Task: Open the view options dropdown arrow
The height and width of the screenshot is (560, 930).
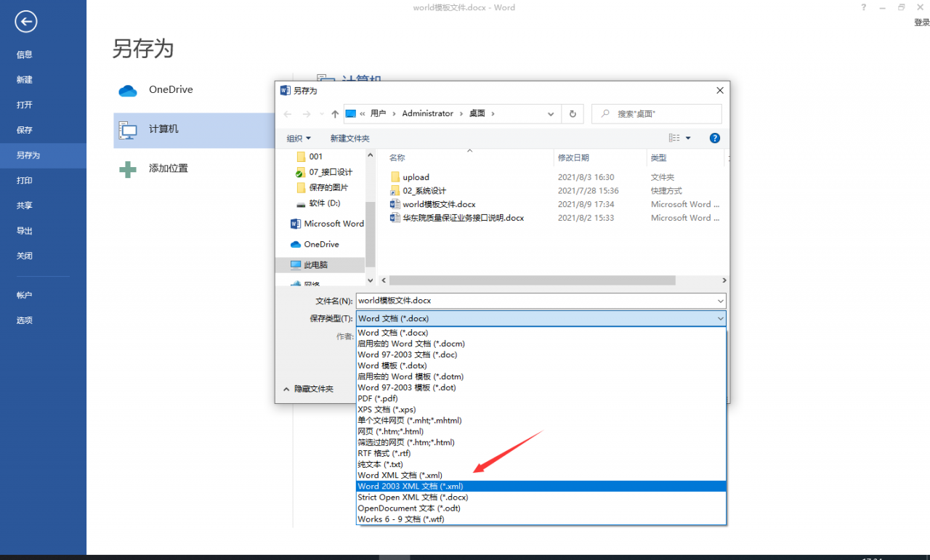Action: [688, 138]
